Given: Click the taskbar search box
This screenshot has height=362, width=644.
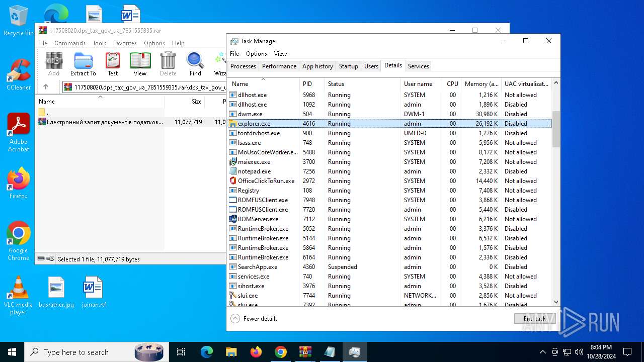Looking at the screenshot, I should 97,352.
